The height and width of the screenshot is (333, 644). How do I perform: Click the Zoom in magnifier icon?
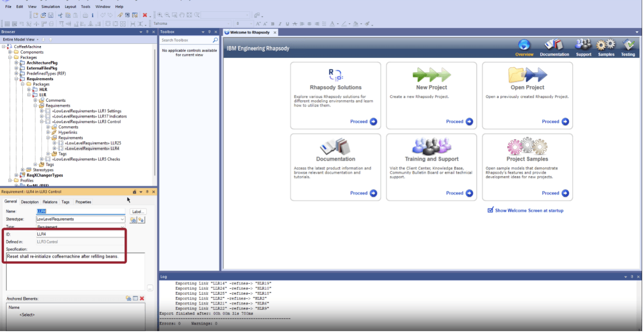pyautogui.click(x=160, y=15)
